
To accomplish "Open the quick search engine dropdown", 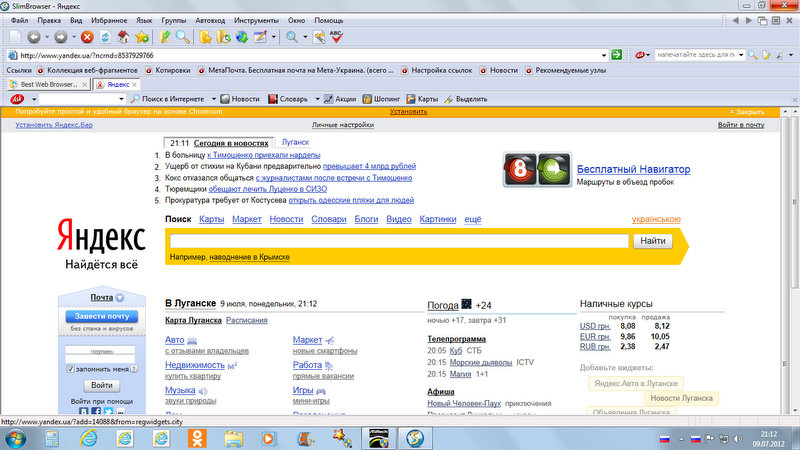I will (x=741, y=55).
